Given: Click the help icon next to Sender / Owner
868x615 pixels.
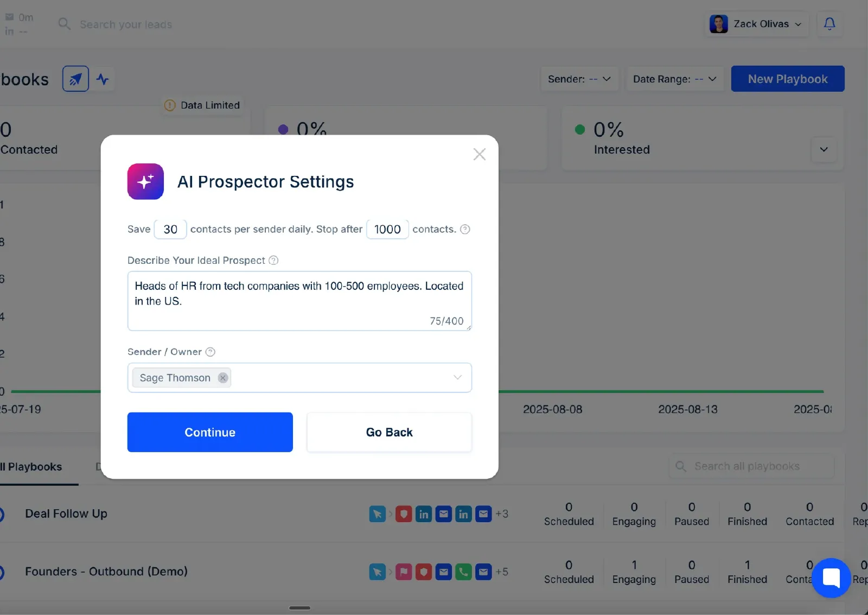Looking at the screenshot, I should tap(210, 352).
